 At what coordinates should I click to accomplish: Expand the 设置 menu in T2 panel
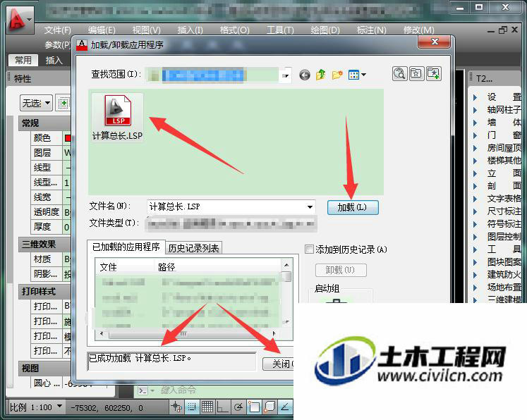(x=475, y=97)
